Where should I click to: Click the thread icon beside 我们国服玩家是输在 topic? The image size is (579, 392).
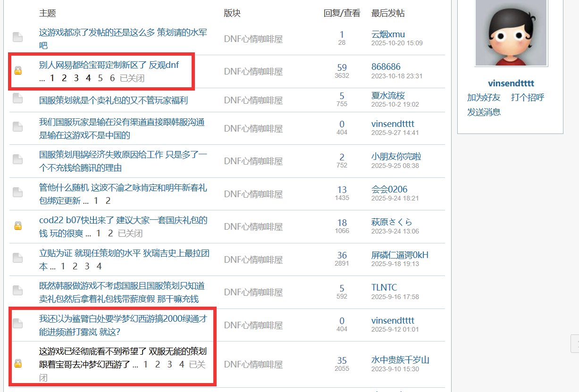17,127
